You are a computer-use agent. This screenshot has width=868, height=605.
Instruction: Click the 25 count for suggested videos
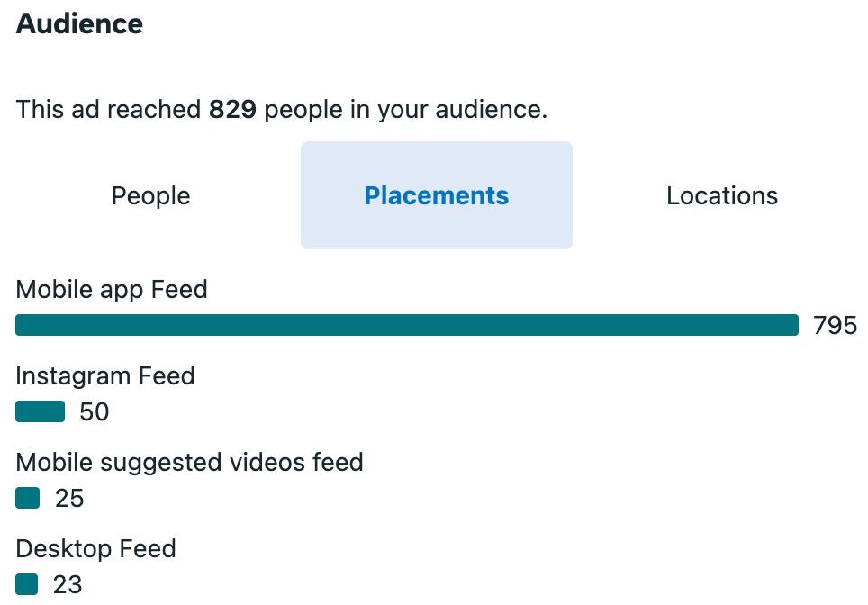coord(69,498)
